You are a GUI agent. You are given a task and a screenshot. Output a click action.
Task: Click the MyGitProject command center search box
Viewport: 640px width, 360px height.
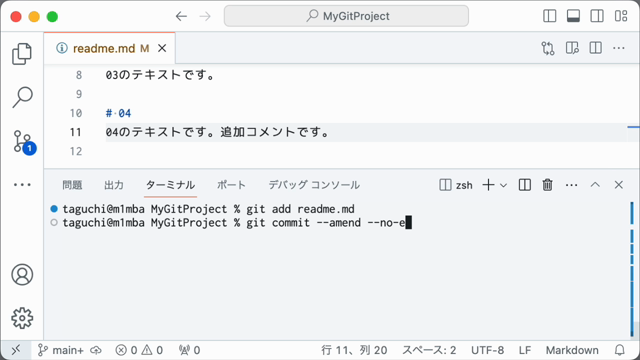(x=346, y=16)
